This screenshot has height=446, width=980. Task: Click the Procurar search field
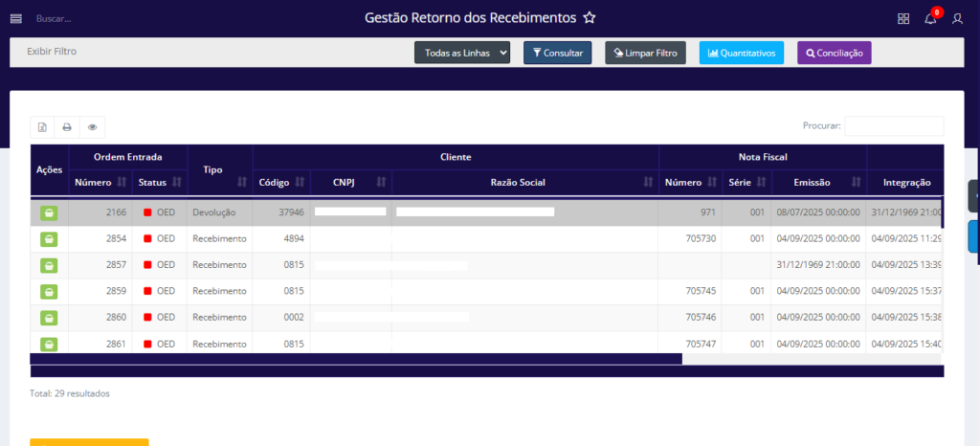coord(894,125)
